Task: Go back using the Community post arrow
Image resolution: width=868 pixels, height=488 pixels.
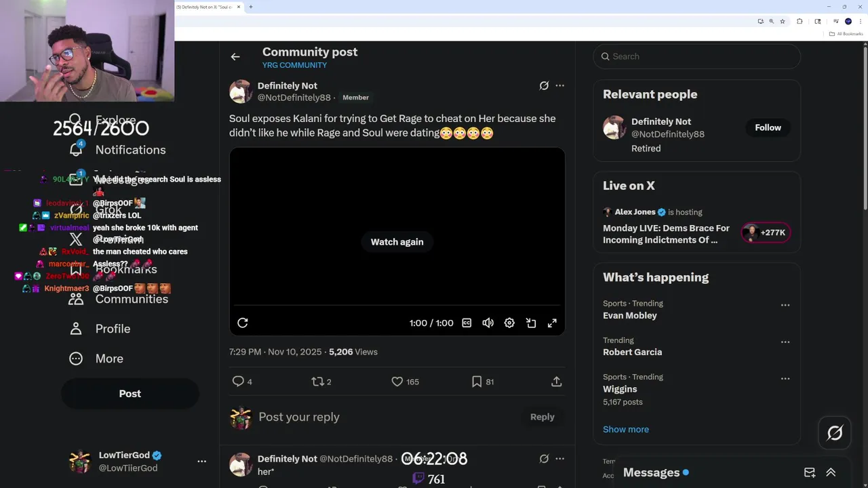Action: point(235,57)
